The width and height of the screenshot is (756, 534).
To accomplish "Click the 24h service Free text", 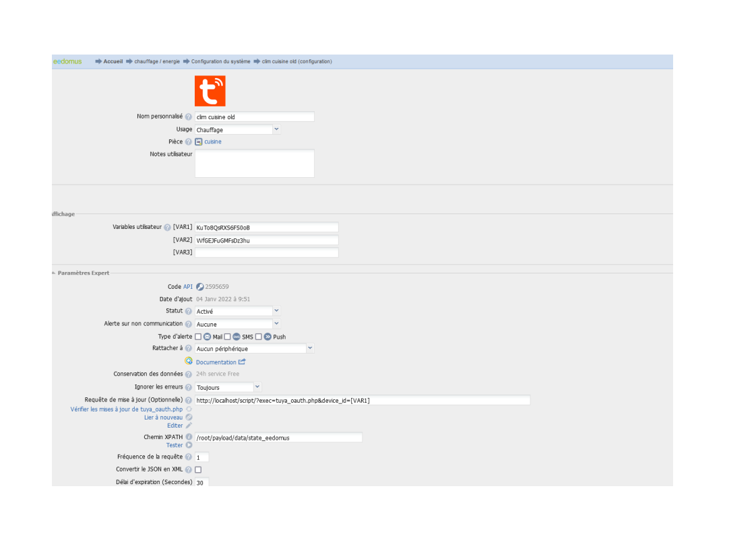I will pyautogui.click(x=218, y=374).
